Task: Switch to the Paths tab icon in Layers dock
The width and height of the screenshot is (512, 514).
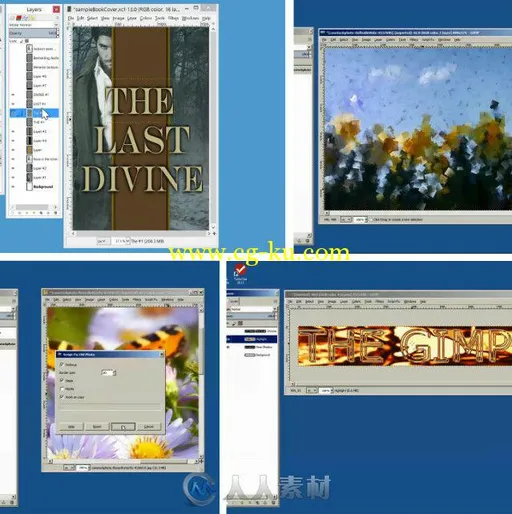Action: tap(26, 18)
